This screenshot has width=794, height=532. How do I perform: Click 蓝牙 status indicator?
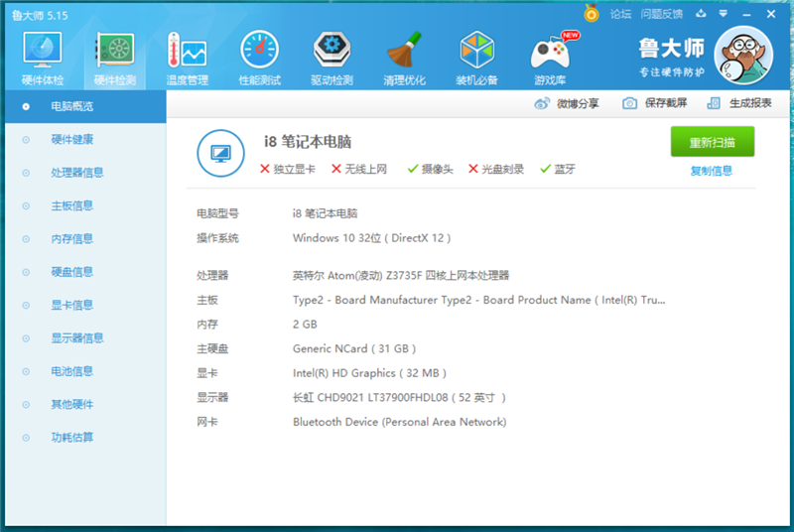(558, 169)
